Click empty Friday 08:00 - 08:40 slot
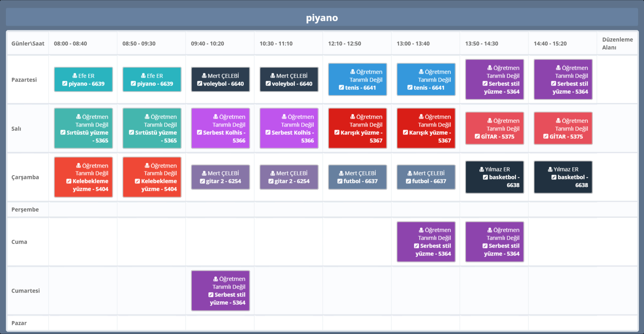The height and width of the screenshot is (334, 644). click(83, 242)
